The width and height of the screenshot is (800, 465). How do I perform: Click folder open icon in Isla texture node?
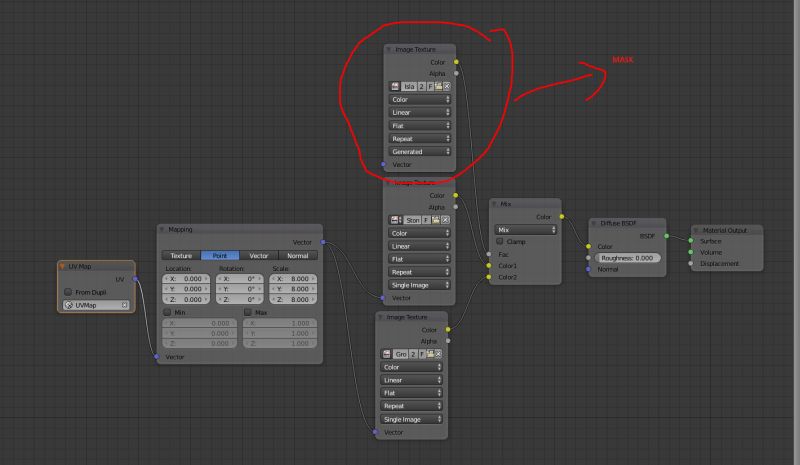pos(438,86)
